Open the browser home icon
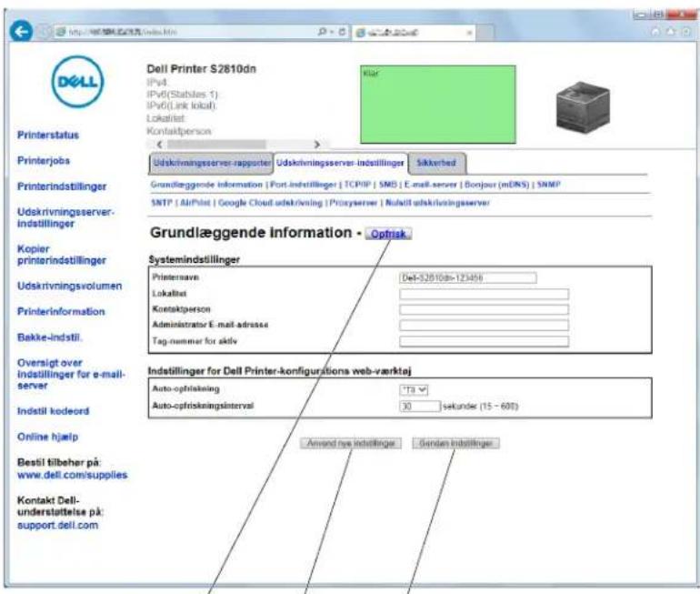 (655, 32)
